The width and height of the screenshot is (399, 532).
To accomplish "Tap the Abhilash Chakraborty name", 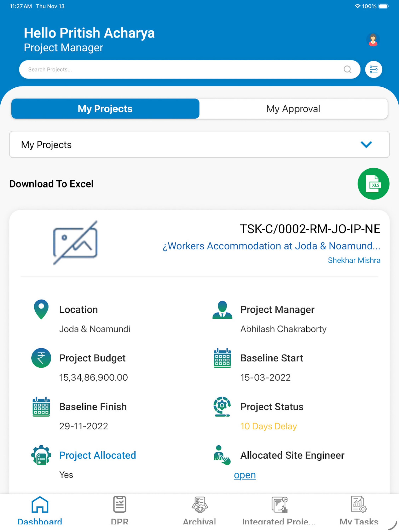I will click(x=283, y=329).
